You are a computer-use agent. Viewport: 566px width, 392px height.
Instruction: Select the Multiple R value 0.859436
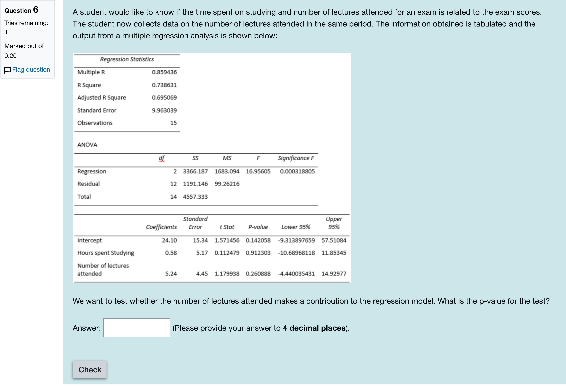164,72
